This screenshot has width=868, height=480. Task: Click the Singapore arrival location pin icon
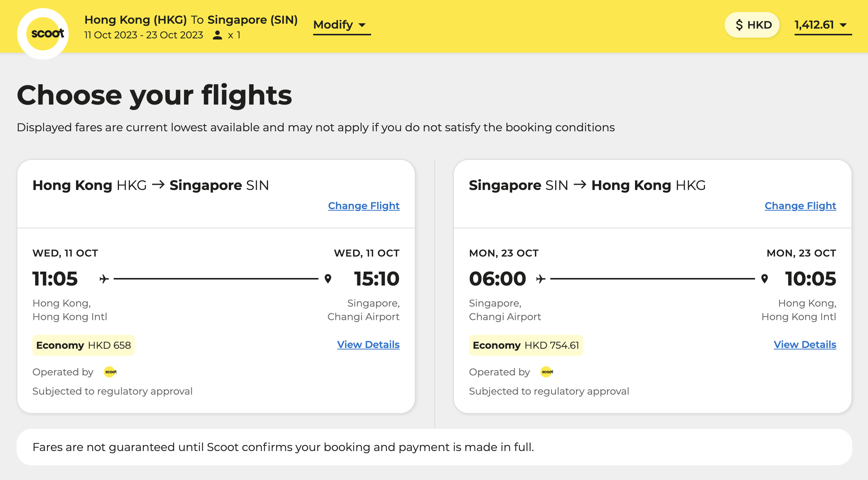pos(328,279)
